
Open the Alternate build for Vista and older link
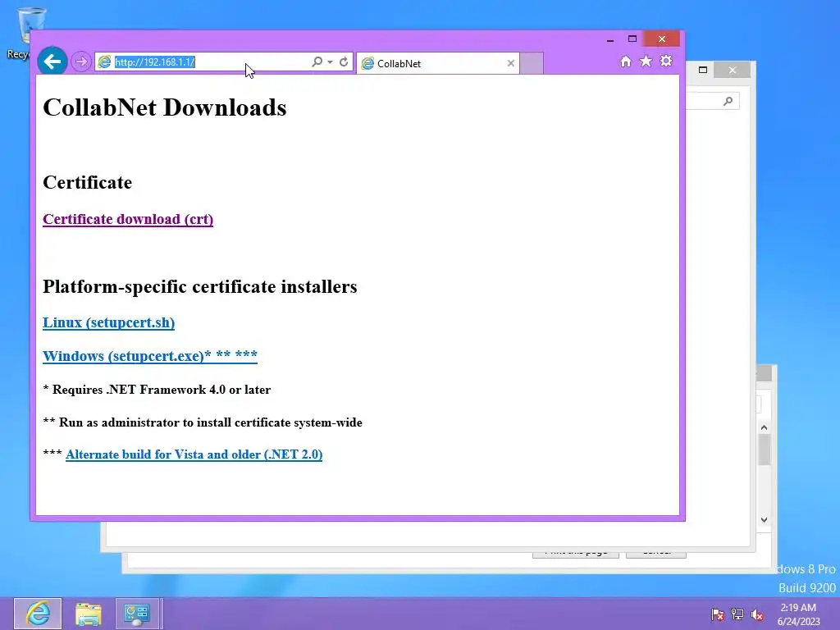coord(194,454)
